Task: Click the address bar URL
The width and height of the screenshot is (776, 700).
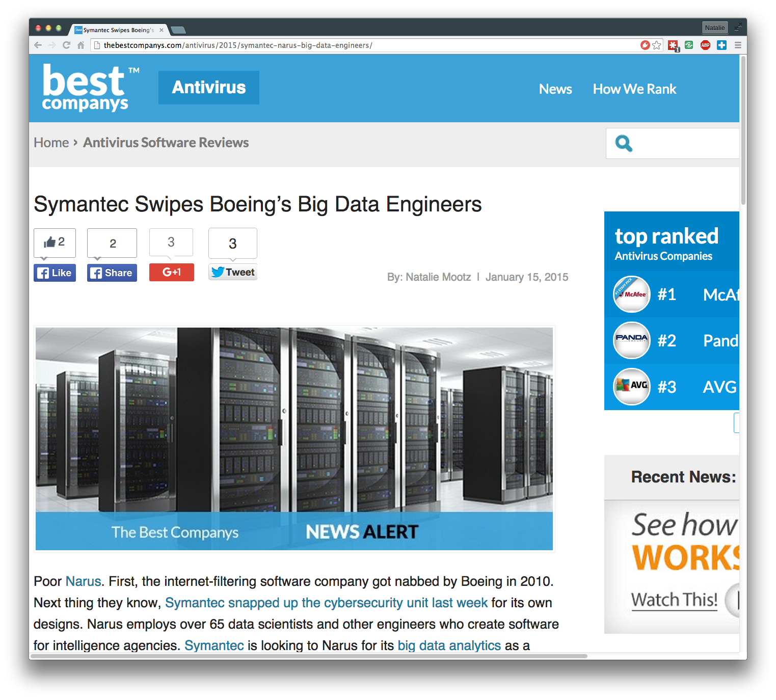Action: point(238,45)
